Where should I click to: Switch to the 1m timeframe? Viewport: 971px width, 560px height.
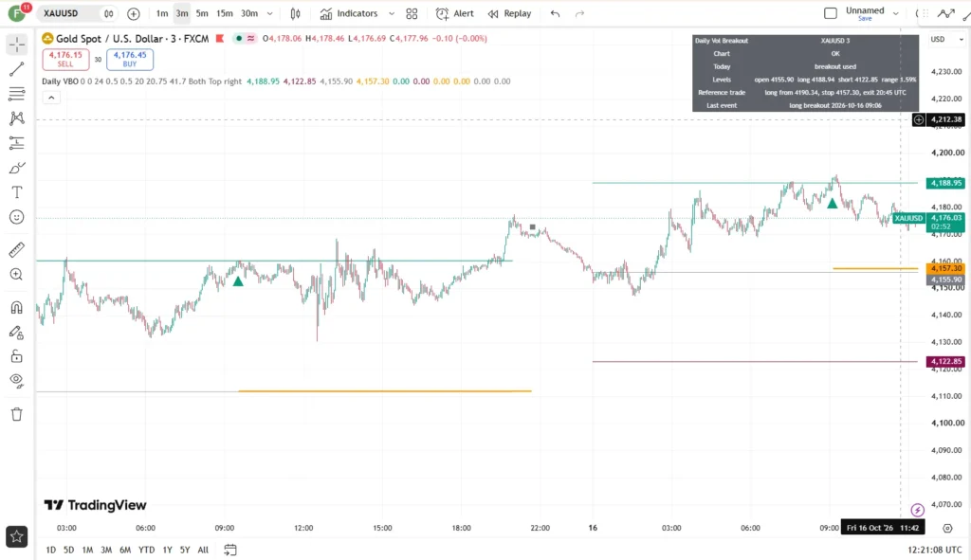161,13
